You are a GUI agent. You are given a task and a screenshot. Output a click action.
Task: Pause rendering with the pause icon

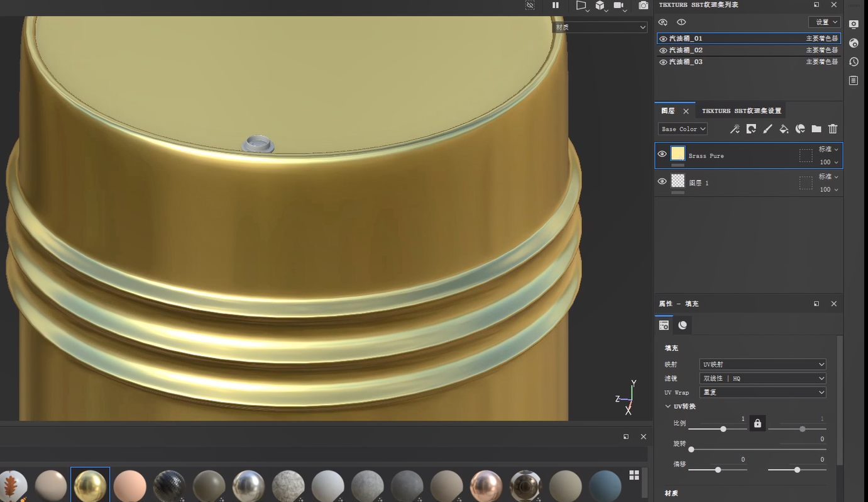(x=556, y=6)
